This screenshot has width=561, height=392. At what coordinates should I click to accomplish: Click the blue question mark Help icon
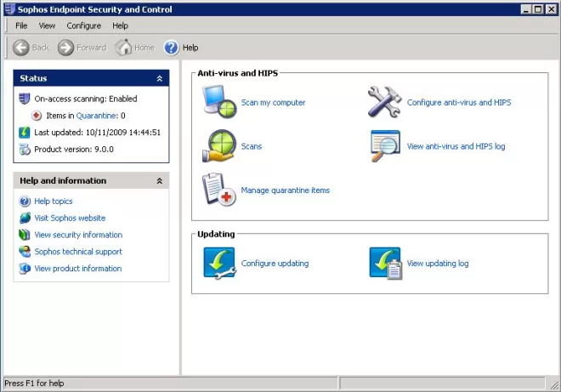tap(172, 48)
